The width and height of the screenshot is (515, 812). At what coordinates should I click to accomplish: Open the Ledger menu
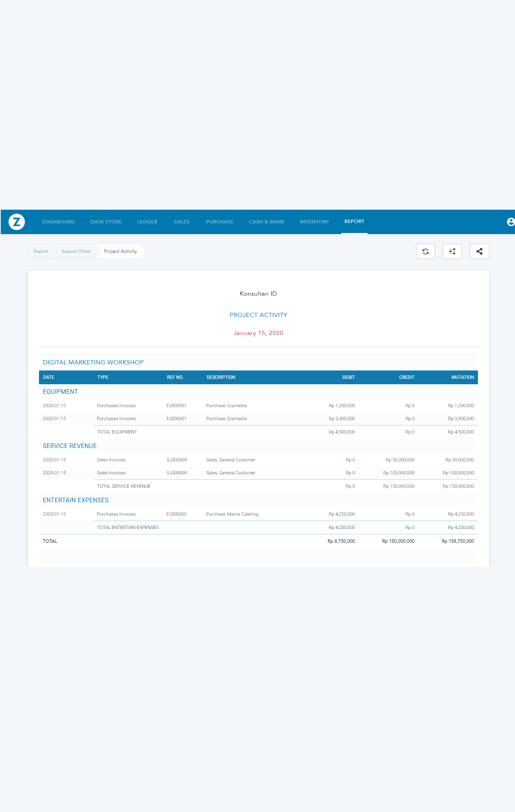coord(147,222)
